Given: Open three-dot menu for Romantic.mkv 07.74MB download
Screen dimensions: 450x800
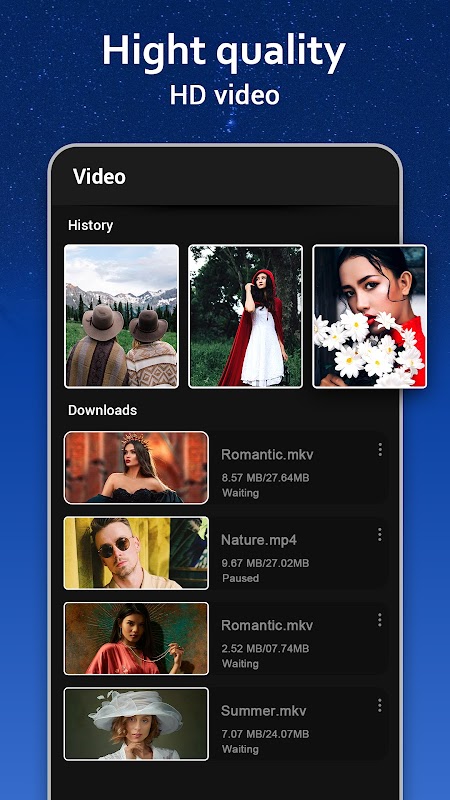Looking at the screenshot, I should coord(380,620).
